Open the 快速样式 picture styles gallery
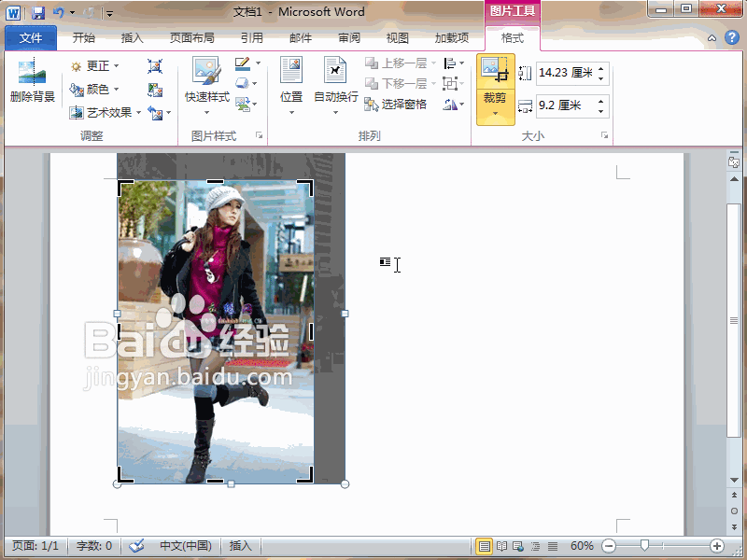The width and height of the screenshot is (747, 560). [204, 89]
